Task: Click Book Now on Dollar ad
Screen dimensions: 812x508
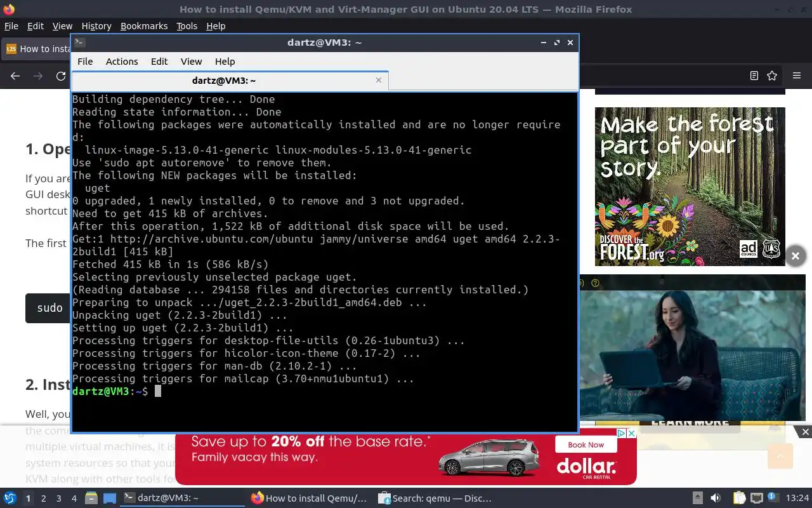Action: [x=586, y=444]
